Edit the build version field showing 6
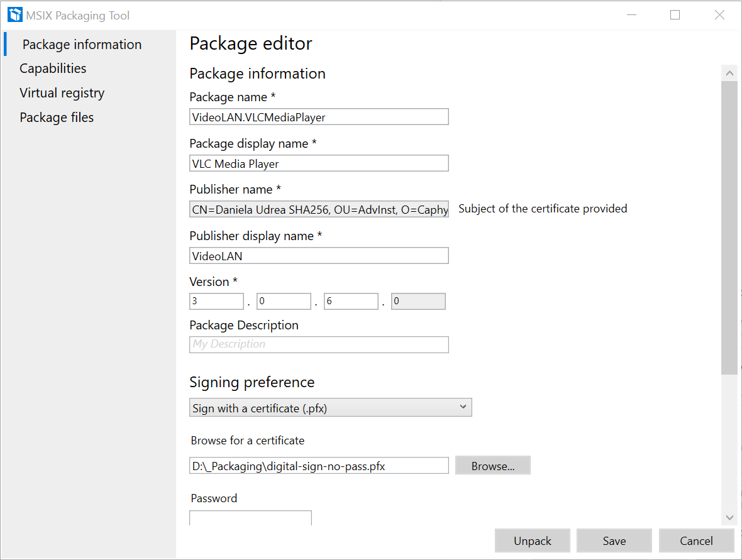Image resolution: width=742 pixels, height=560 pixels. click(351, 301)
